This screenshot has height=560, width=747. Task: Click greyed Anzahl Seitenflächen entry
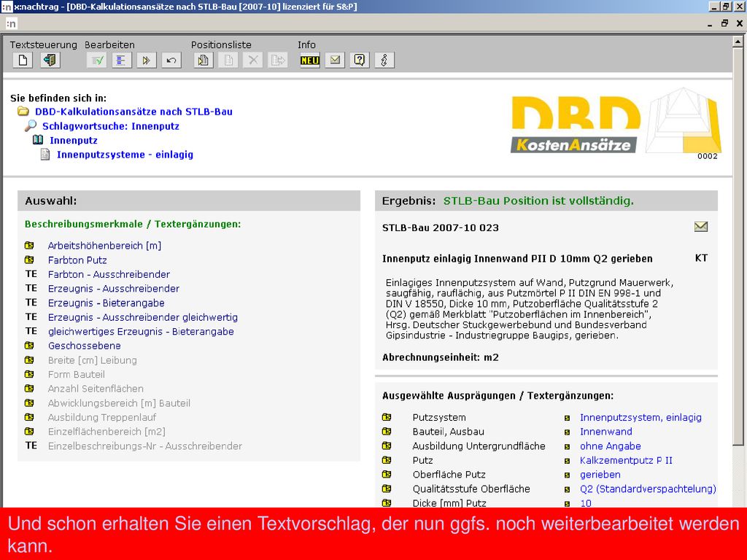pyautogui.click(x=96, y=389)
